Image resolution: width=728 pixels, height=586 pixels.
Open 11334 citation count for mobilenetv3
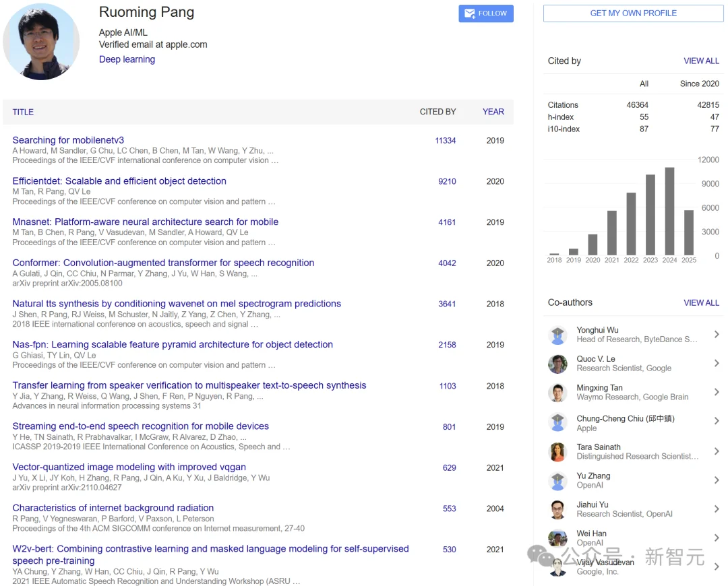(445, 141)
